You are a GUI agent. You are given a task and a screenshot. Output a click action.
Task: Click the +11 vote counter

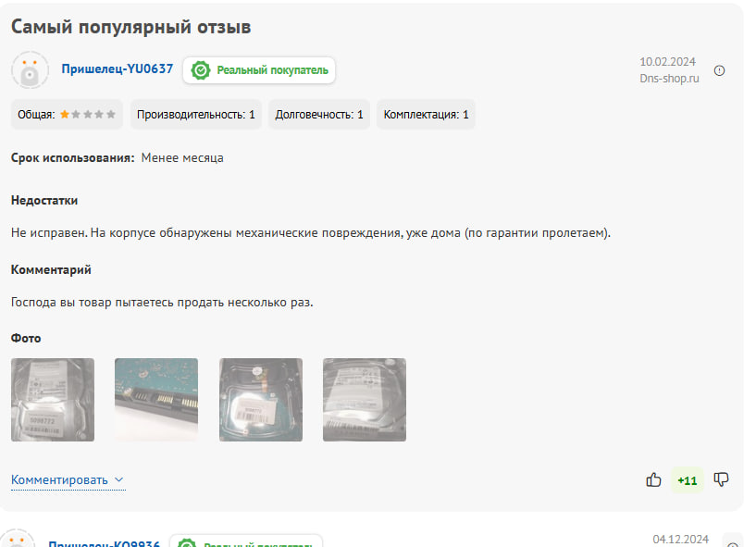click(687, 480)
